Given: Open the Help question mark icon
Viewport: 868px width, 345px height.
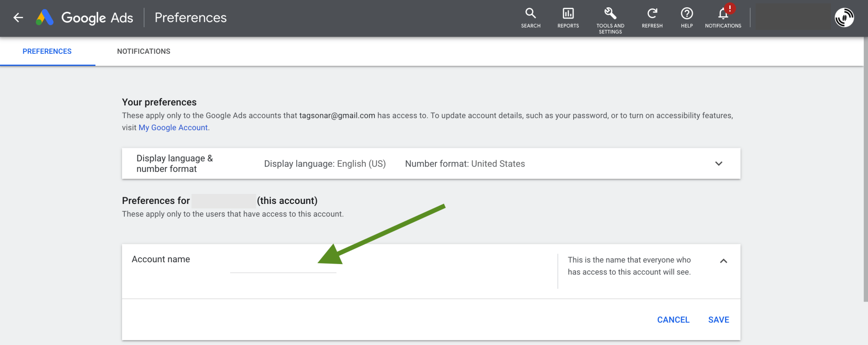Looking at the screenshot, I should [687, 18].
